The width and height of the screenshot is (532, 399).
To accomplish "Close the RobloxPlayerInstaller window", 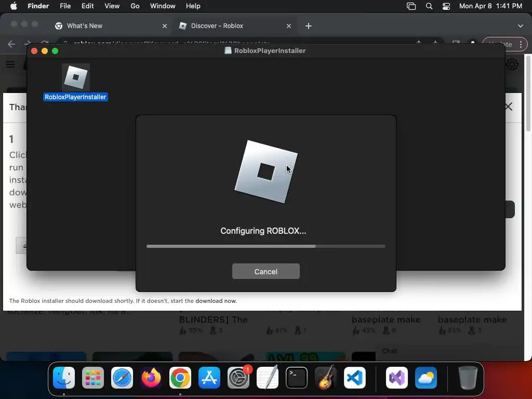I will click(x=34, y=51).
